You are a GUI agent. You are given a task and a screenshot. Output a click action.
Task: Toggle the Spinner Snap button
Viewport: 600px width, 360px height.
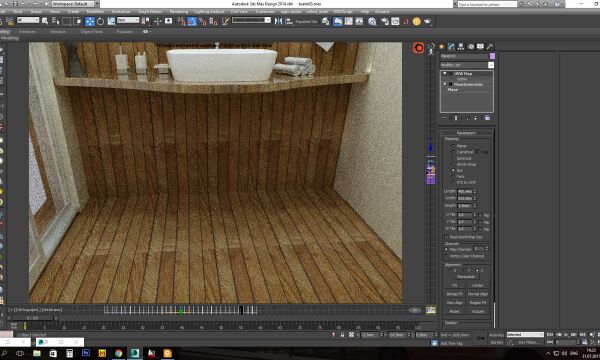pyautogui.click(x=214, y=21)
